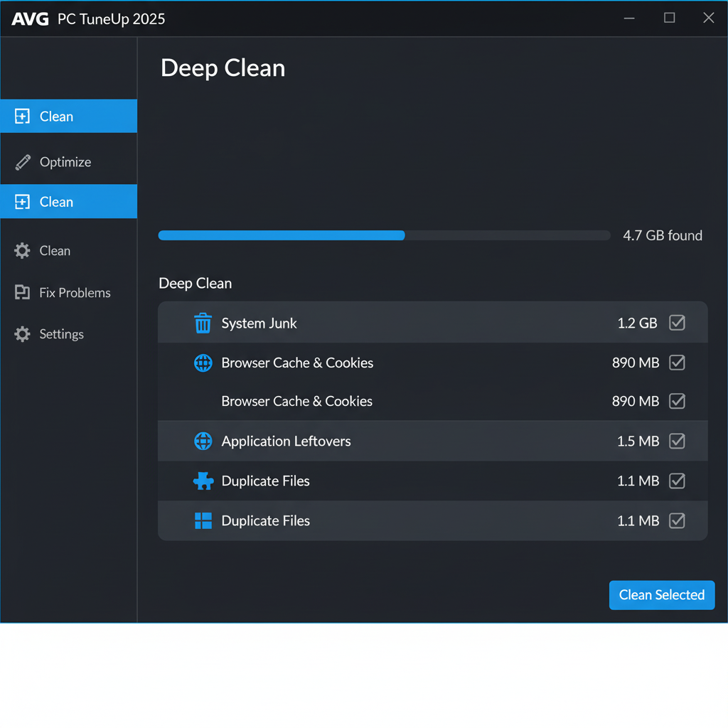Click the 'Application Leftovers' row label

coord(286,441)
